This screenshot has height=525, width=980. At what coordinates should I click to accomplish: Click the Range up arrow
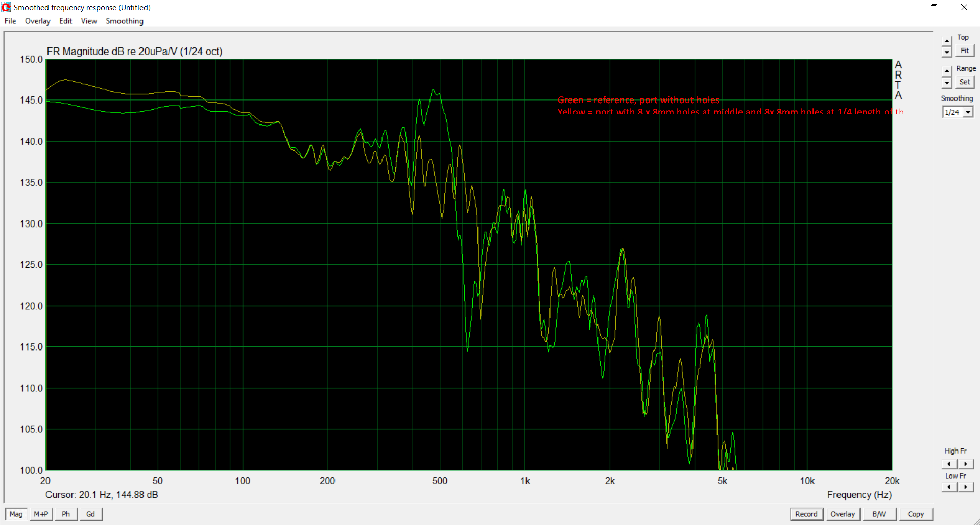tap(947, 70)
